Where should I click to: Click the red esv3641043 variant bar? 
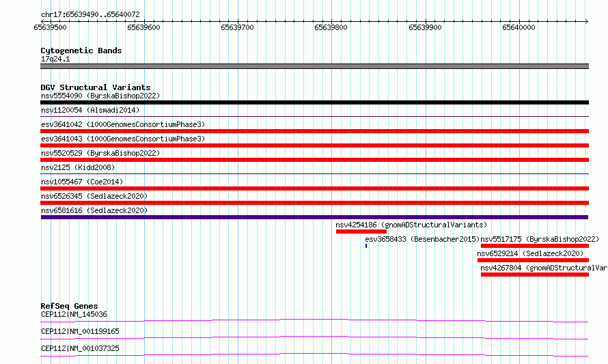coord(314,145)
